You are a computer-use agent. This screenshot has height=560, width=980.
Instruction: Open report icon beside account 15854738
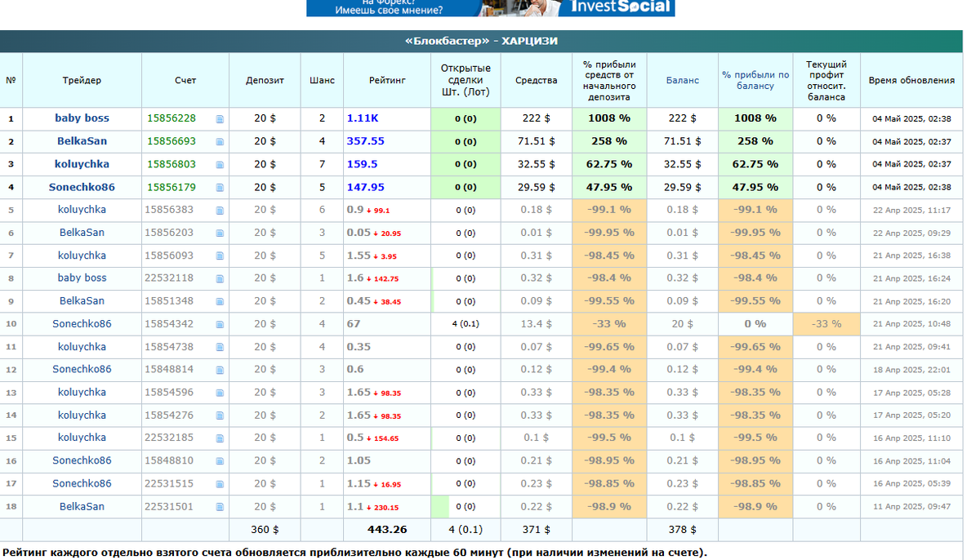tap(220, 348)
